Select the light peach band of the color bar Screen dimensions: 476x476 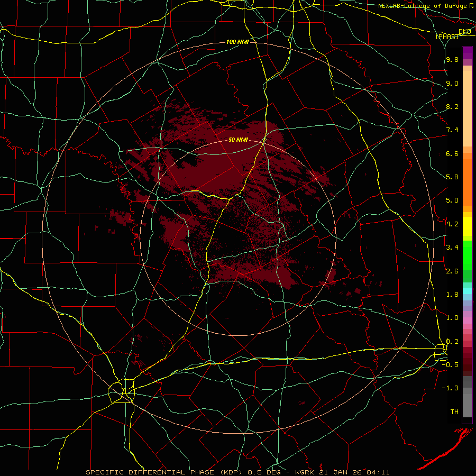467,108
